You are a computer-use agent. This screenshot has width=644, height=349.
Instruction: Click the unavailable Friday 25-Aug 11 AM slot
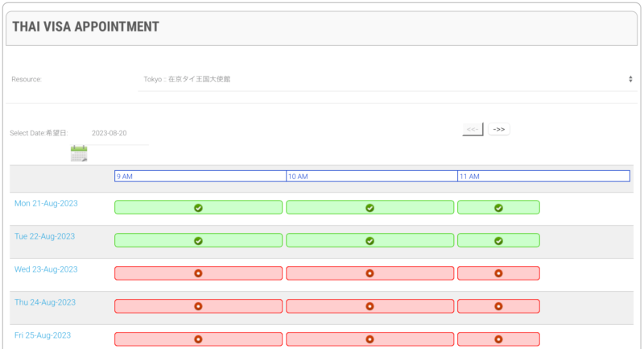pyautogui.click(x=498, y=339)
